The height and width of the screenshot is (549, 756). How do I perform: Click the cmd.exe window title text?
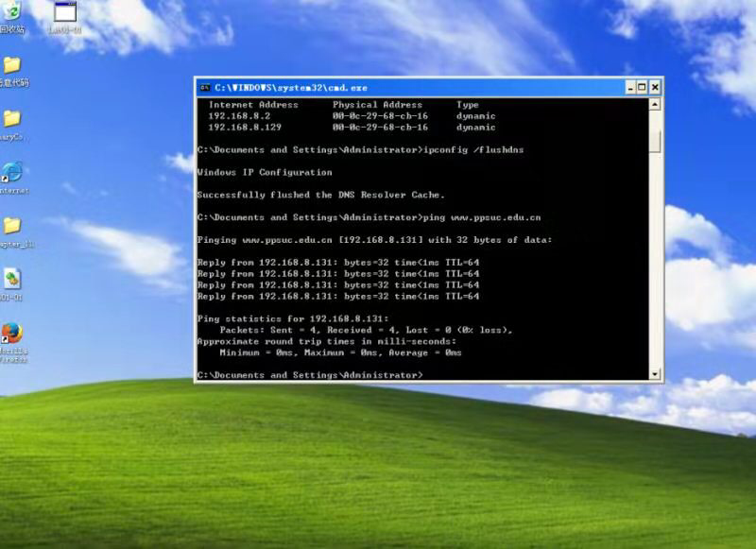coord(291,88)
